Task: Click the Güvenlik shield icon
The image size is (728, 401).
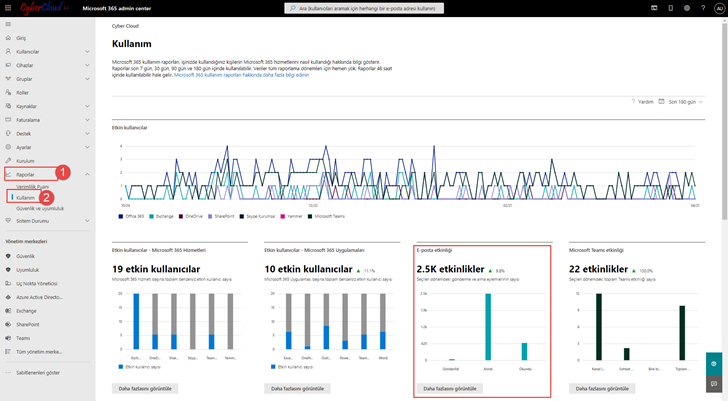Action: point(8,256)
